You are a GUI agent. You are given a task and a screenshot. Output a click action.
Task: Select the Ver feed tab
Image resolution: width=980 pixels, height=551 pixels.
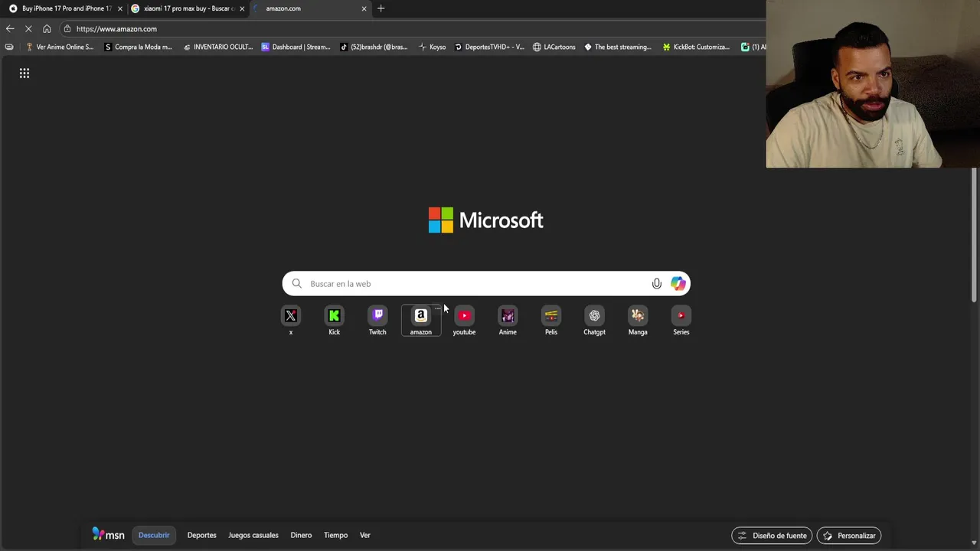365,535
